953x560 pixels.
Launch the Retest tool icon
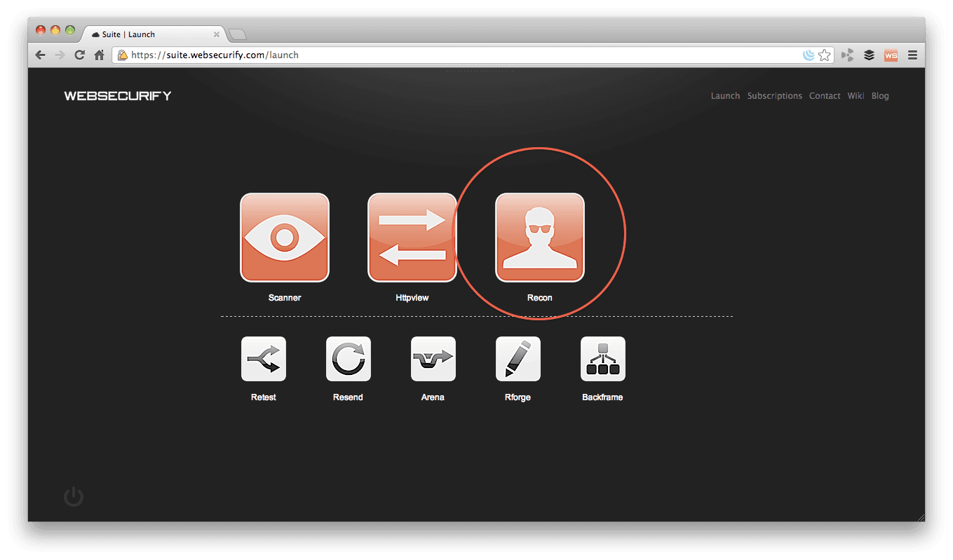pyautogui.click(x=264, y=359)
